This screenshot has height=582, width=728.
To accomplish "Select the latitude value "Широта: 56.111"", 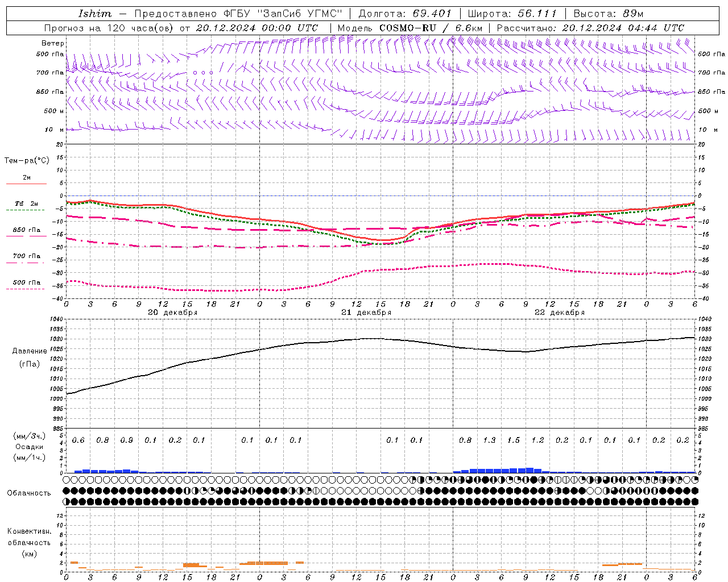I will (x=512, y=14).
